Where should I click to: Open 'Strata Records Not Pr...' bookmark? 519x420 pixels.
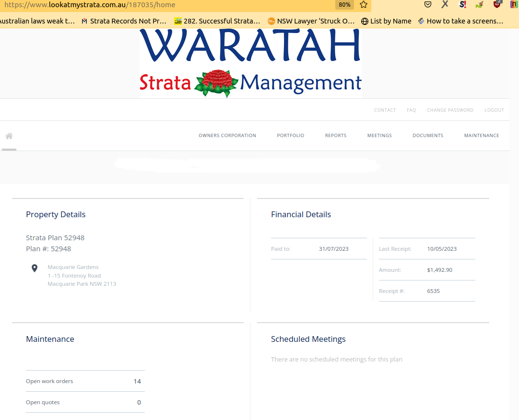coord(124,21)
